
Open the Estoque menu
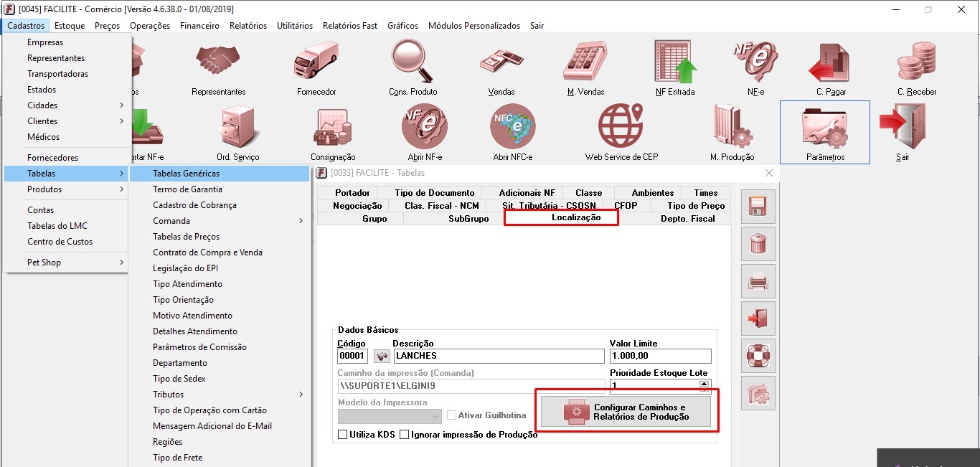coord(70,26)
